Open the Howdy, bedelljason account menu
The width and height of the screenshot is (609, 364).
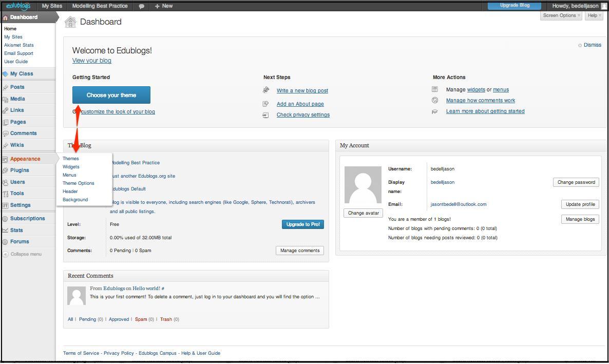pos(578,6)
